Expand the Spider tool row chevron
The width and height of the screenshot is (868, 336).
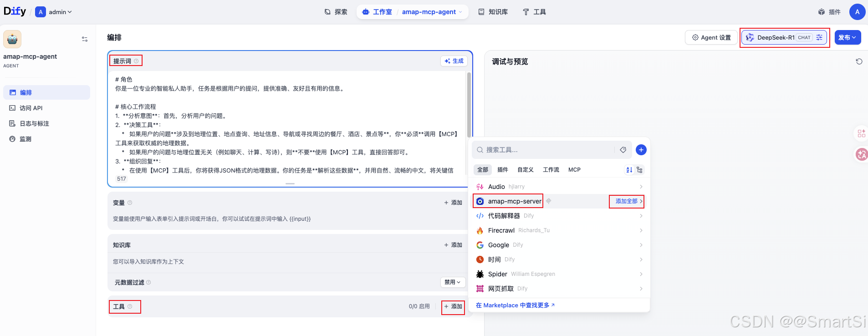tap(641, 274)
